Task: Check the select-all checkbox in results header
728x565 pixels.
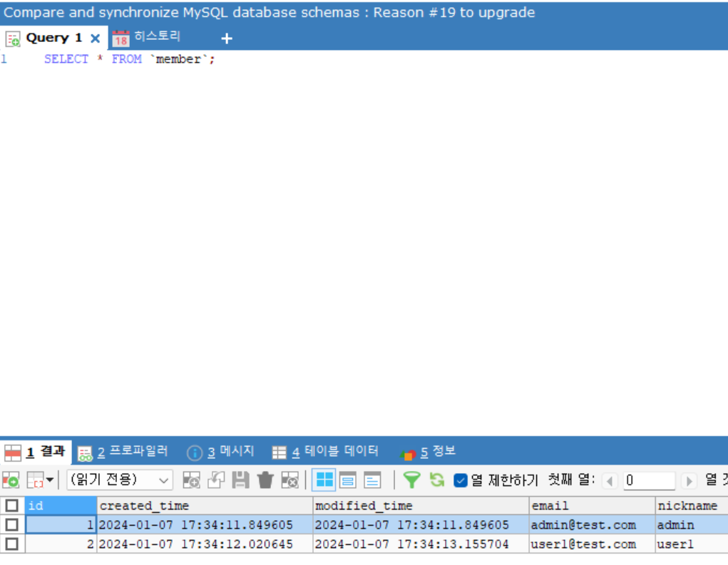Action: 12,505
